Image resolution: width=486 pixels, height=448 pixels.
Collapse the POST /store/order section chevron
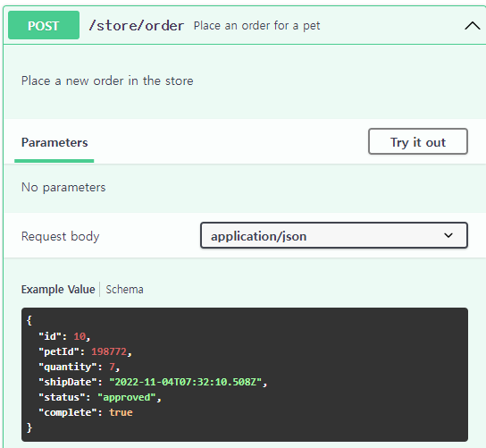click(472, 25)
